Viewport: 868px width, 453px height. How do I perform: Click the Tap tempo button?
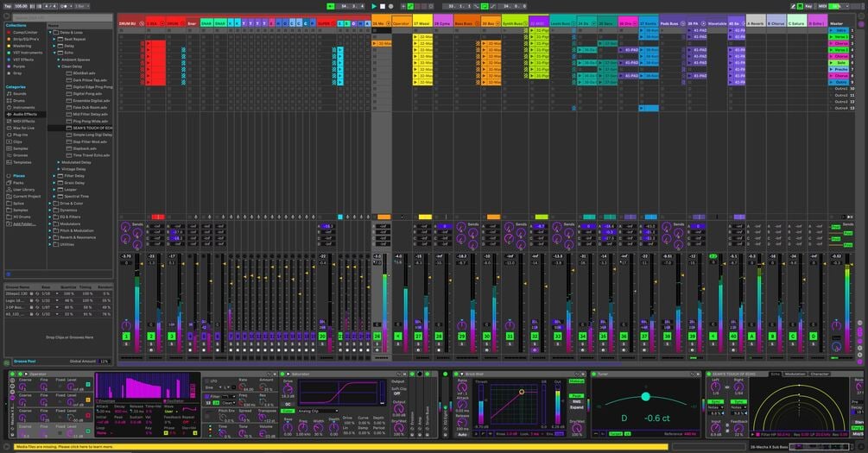click(x=8, y=6)
